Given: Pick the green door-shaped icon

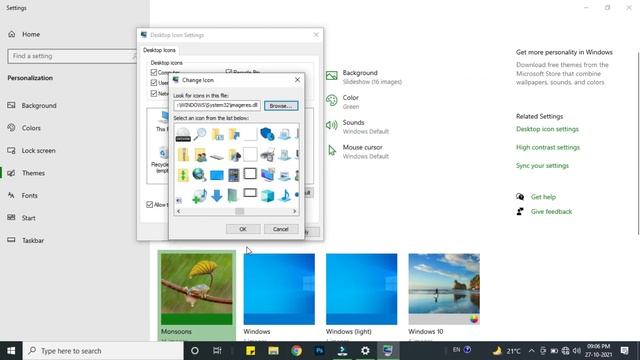Looking at the screenshot, I should click(232, 196).
